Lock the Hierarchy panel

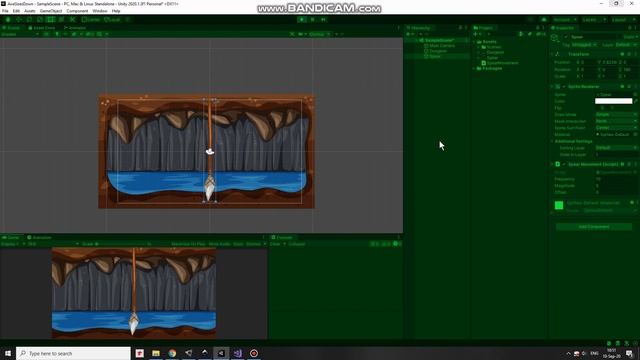460,28
